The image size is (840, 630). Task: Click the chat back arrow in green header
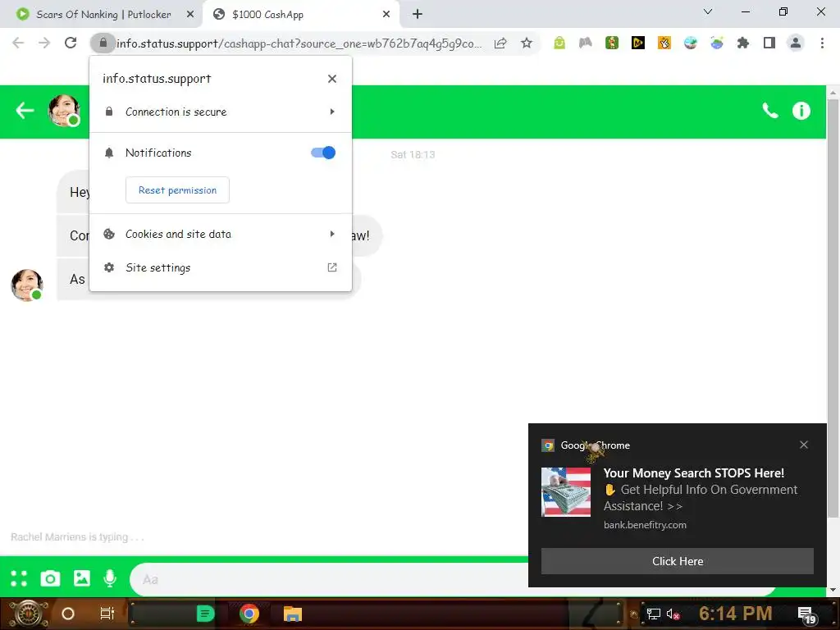tap(25, 111)
